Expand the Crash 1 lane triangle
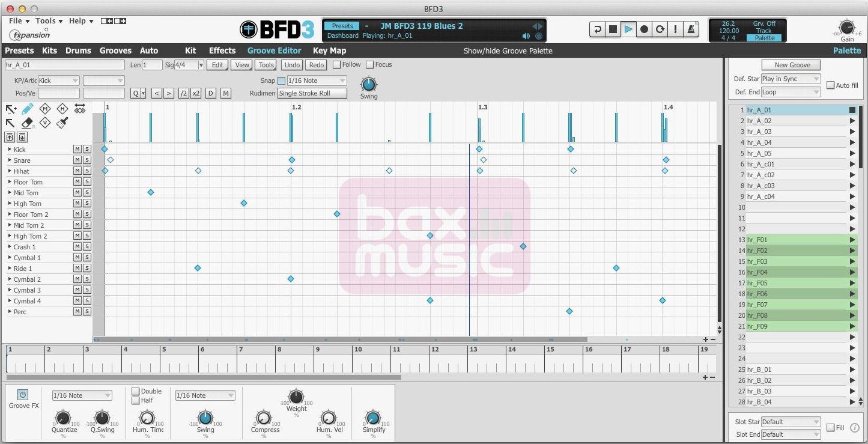Screen dimensions: 868x444 point(10,246)
